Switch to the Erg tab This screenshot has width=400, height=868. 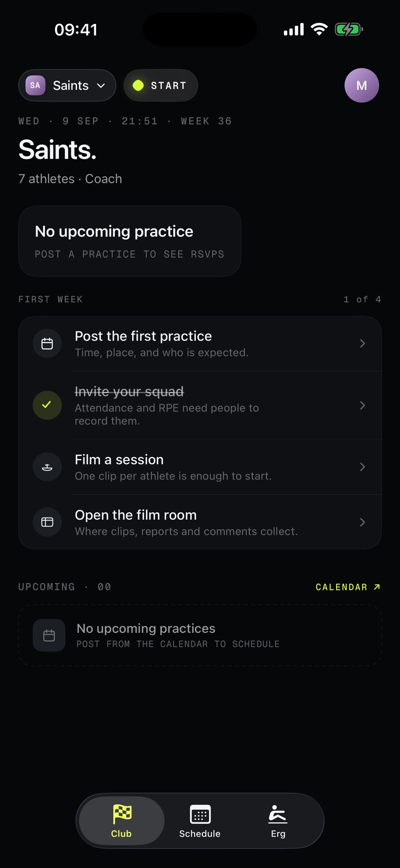click(278, 821)
